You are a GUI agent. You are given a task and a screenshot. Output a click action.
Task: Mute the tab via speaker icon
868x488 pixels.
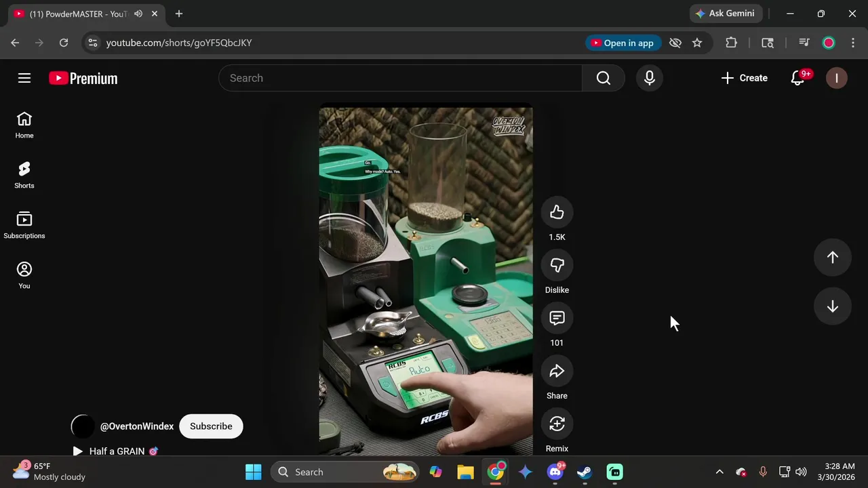[x=138, y=14]
